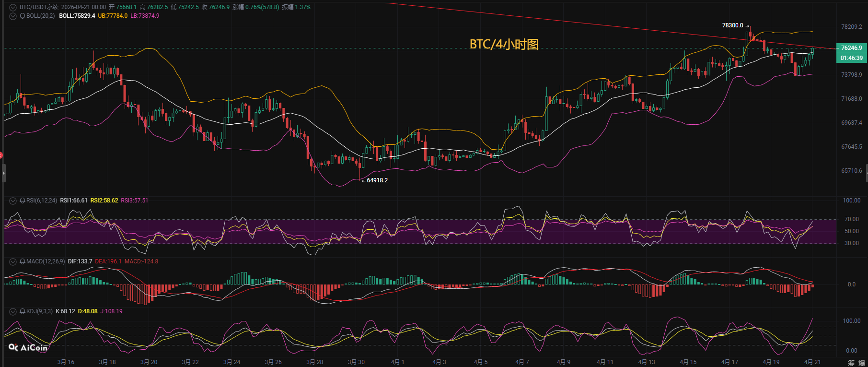Collapse the KDJ(9,3,3) indicator panel
The image size is (868, 367).
[13, 311]
